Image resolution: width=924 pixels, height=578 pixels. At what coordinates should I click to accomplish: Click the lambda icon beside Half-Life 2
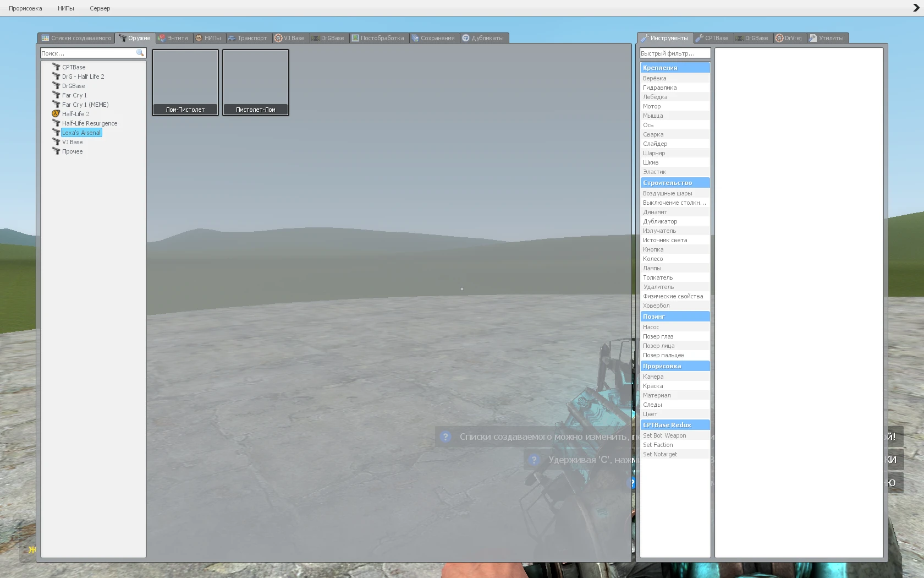pyautogui.click(x=56, y=114)
